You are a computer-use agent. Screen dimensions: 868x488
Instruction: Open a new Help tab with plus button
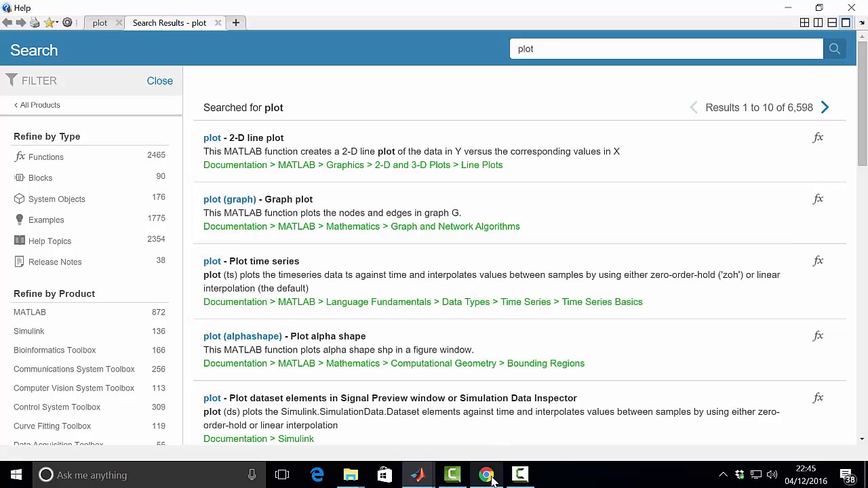pos(236,22)
